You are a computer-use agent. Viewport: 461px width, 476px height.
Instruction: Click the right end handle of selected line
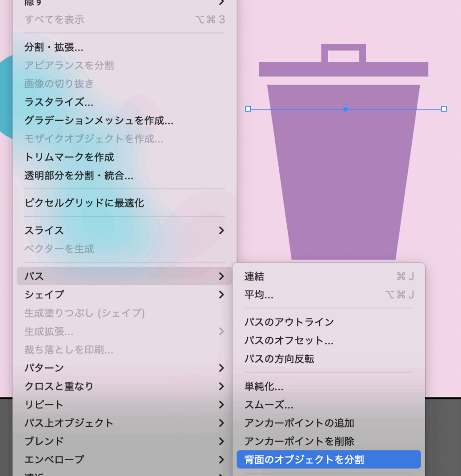pyautogui.click(x=444, y=109)
